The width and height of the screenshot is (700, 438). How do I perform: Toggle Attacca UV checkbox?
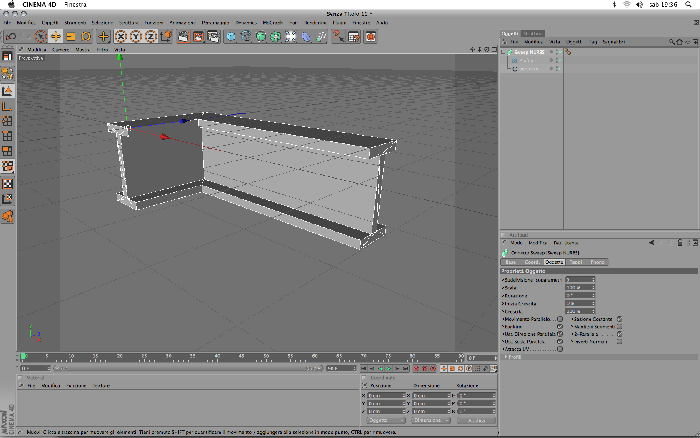(x=560, y=349)
